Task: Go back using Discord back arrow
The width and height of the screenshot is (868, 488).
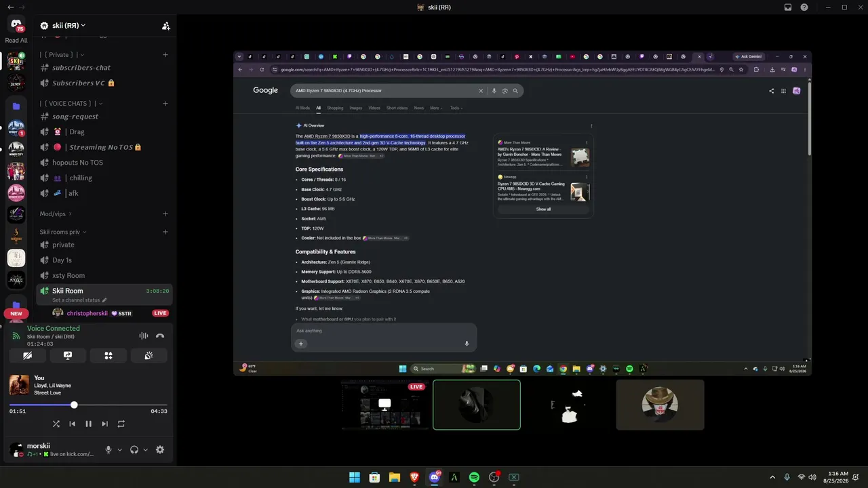Action: click(10, 7)
